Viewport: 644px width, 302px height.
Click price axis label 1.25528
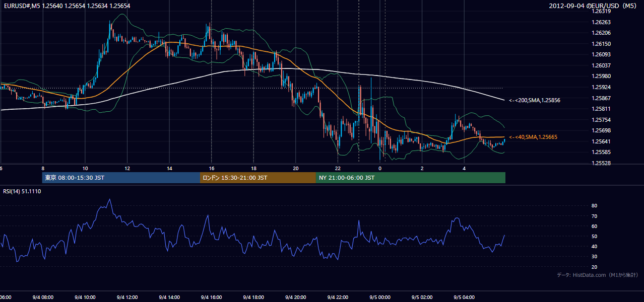click(602, 163)
